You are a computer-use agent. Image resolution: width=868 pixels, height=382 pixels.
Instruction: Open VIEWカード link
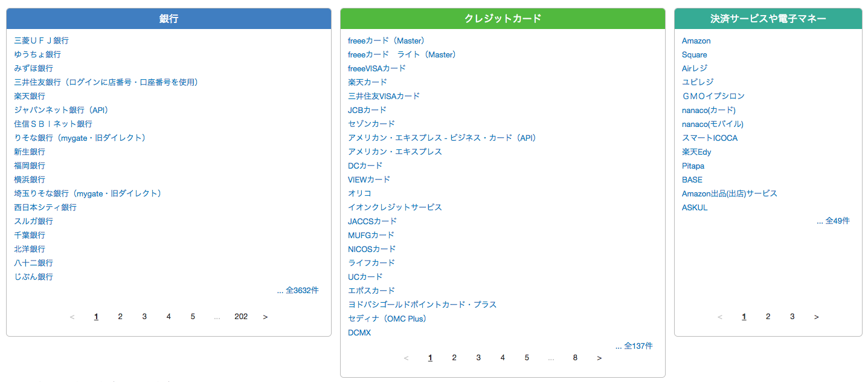point(369,180)
